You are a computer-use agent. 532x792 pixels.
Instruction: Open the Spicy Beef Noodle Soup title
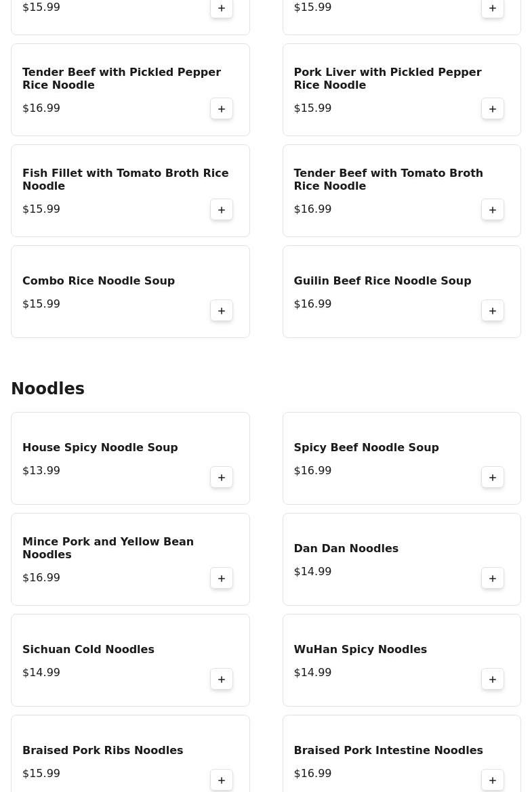pos(366,448)
